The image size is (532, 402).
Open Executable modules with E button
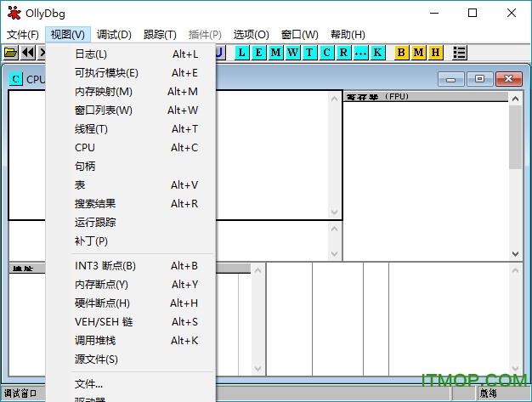[259, 53]
